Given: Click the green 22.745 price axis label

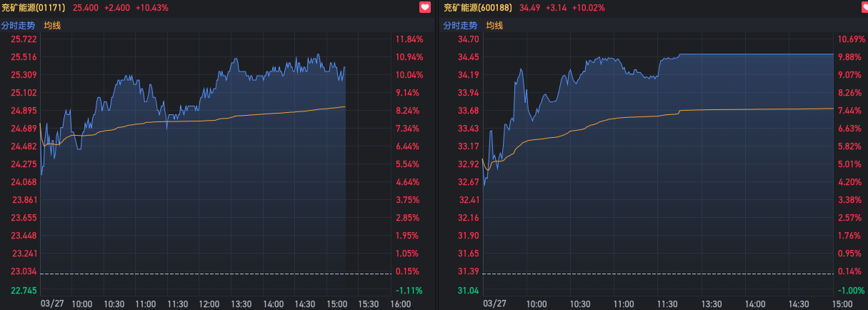Looking at the screenshot, I should (24, 291).
